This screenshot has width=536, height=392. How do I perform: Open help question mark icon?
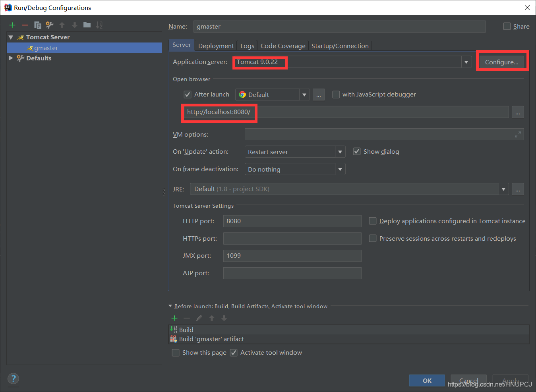pyautogui.click(x=13, y=378)
